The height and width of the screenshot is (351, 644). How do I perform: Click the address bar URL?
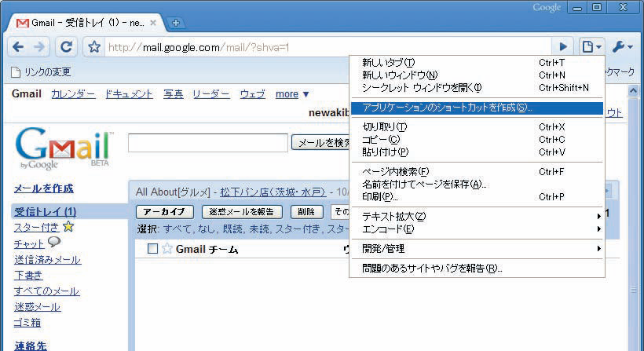tap(199, 48)
